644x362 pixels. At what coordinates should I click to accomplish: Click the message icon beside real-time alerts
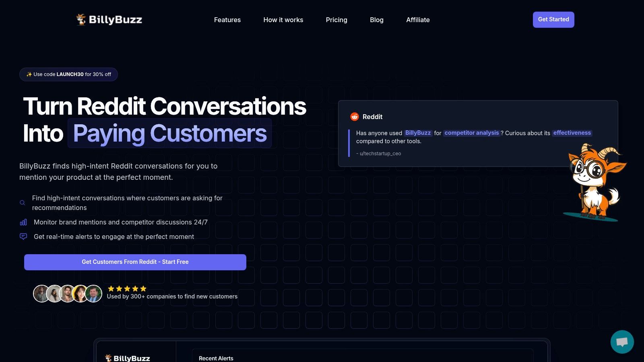click(x=23, y=237)
